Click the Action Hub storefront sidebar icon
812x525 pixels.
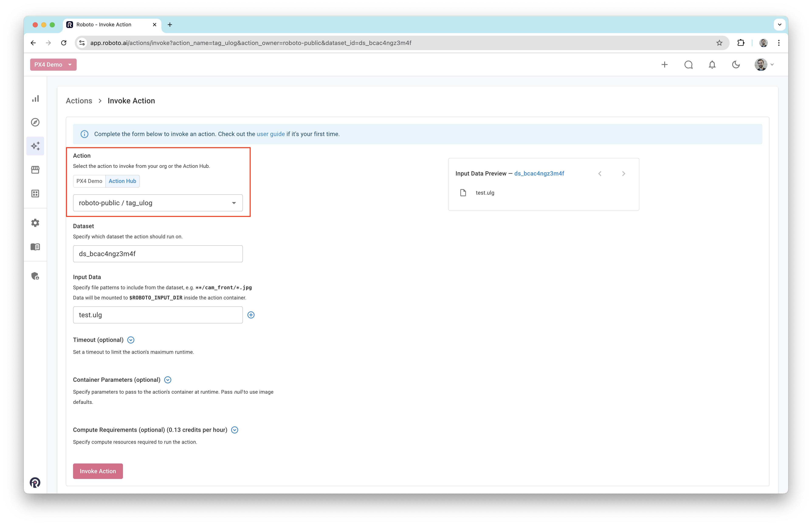[35, 170]
